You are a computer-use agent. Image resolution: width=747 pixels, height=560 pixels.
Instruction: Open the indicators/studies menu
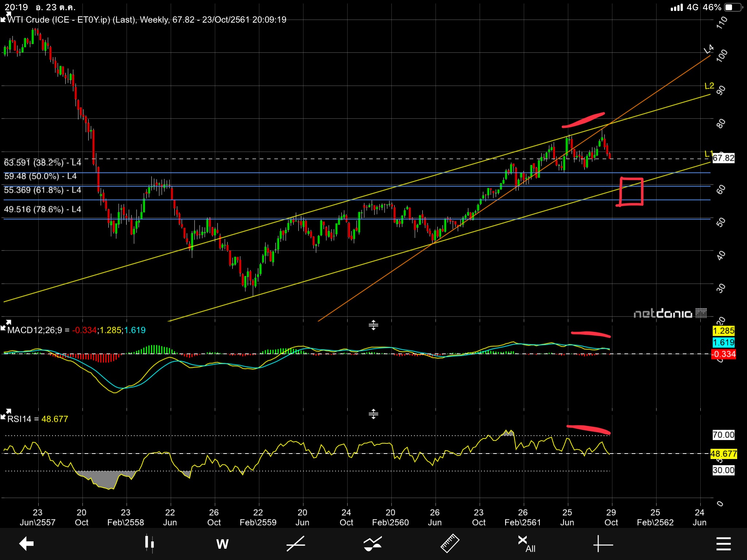coord(372,544)
